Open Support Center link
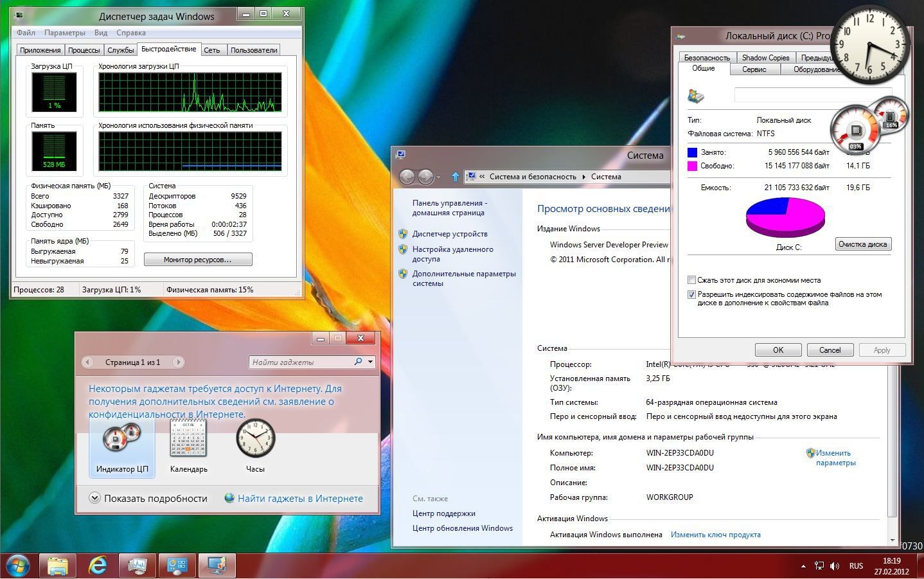The width and height of the screenshot is (924, 579). click(444, 513)
